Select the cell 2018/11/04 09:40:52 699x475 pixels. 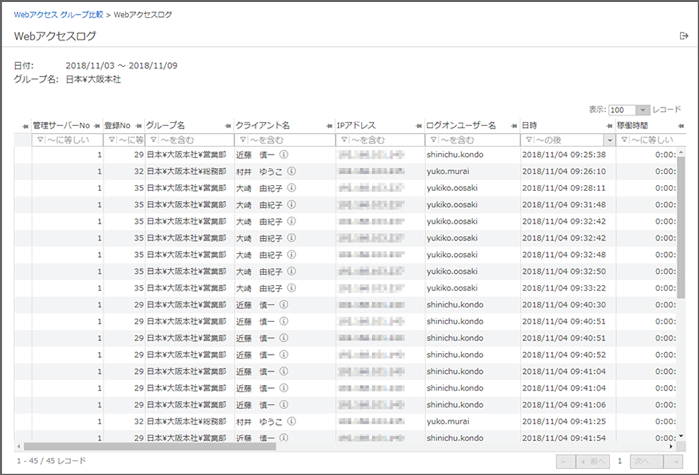[564, 355]
